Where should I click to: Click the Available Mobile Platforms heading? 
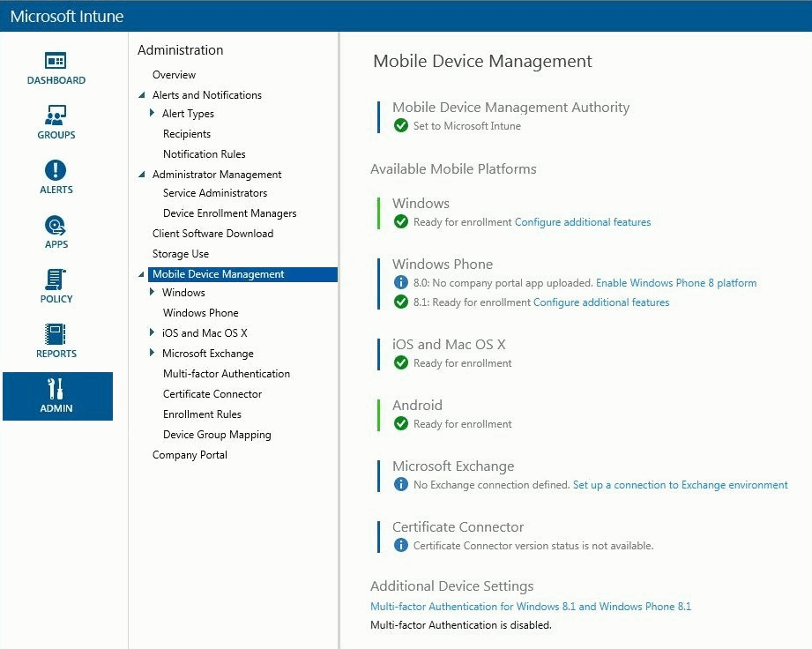coord(453,168)
